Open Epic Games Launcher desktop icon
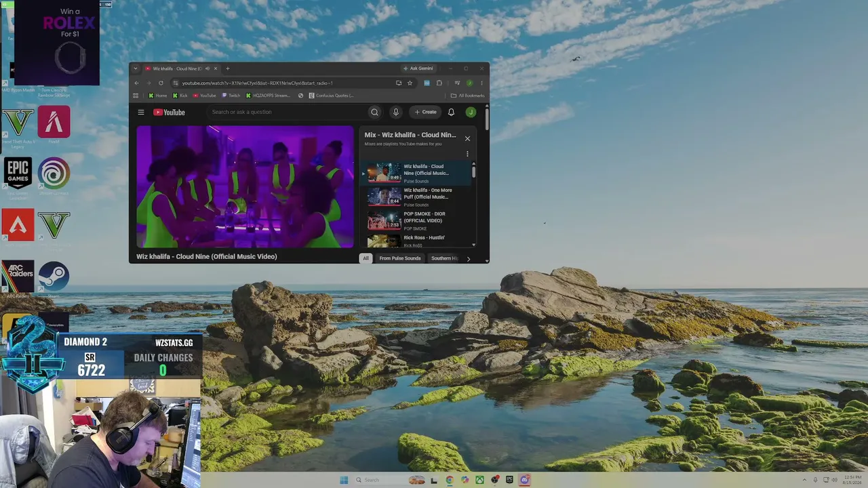The height and width of the screenshot is (488, 868). tap(18, 178)
